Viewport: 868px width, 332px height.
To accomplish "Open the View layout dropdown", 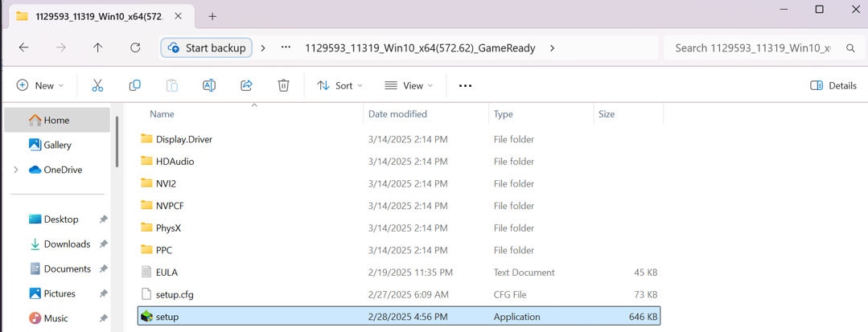I will [x=409, y=85].
